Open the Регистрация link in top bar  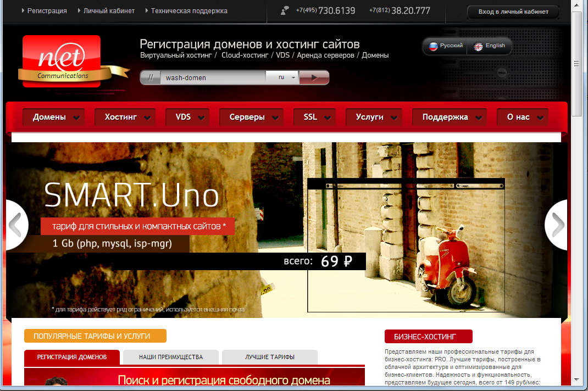click(47, 10)
